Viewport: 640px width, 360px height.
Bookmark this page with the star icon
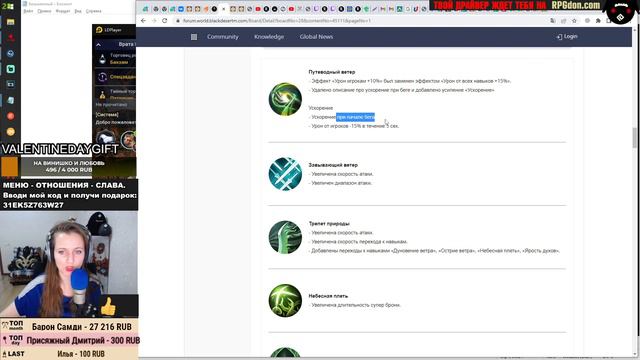pyautogui.click(x=574, y=20)
